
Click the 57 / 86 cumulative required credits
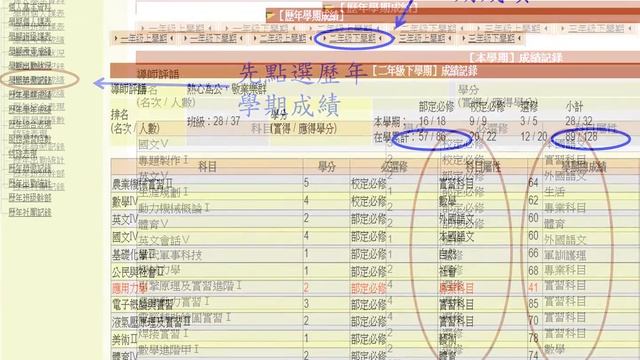click(432, 136)
